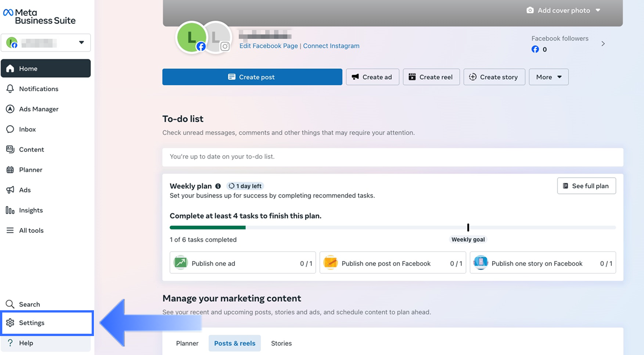The image size is (644, 355).
Task: Open the account switcher dropdown arrow
Action: coord(81,42)
